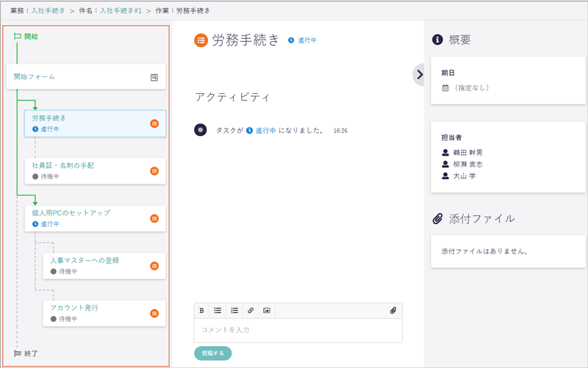
Task: Open the 入社手続き#1 case breadcrumb link
Action: [120, 10]
